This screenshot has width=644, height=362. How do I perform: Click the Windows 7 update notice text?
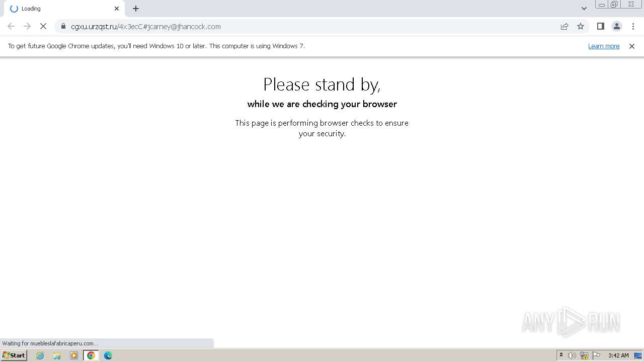156,46
